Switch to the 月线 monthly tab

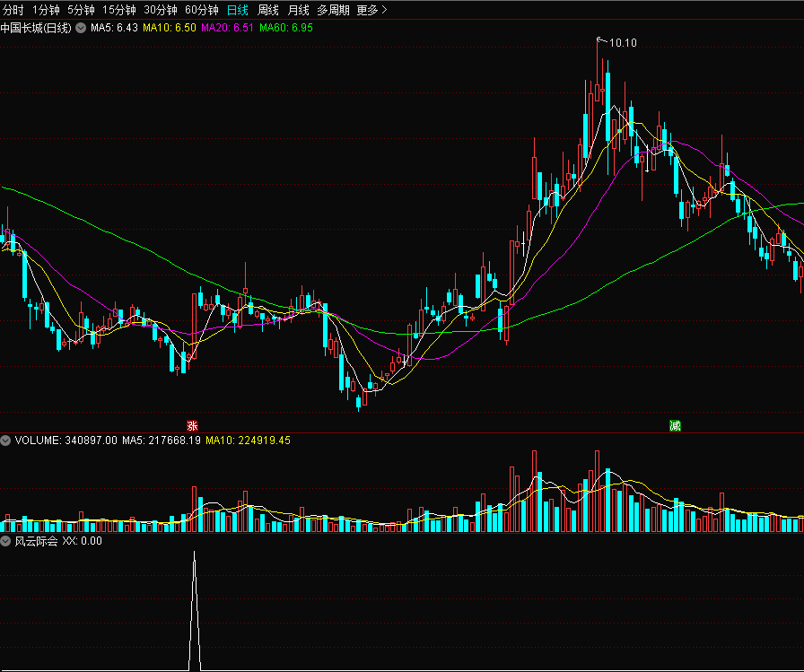click(298, 10)
